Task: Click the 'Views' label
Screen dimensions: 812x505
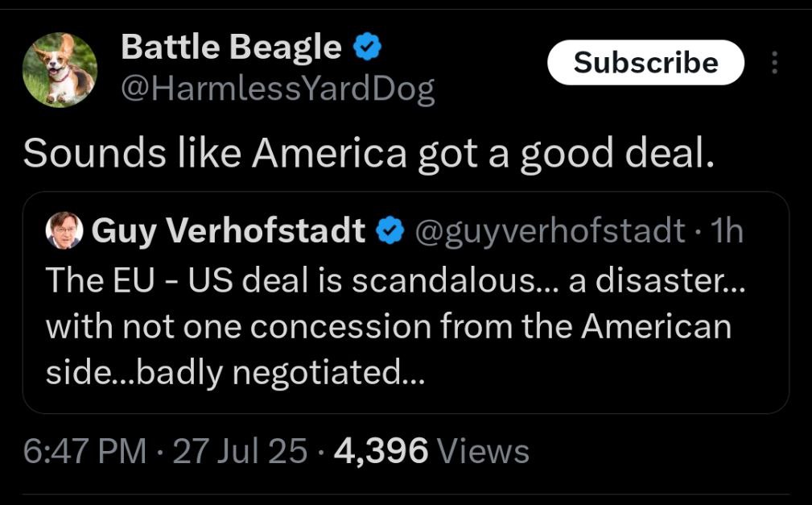Action: click(483, 450)
